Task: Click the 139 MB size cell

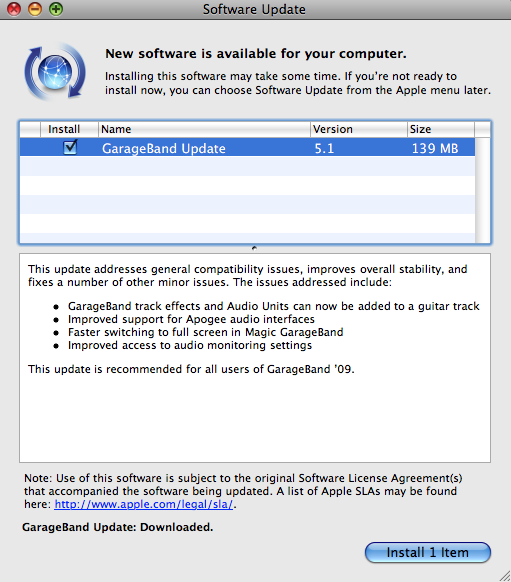Action: click(x=435, y=148)
